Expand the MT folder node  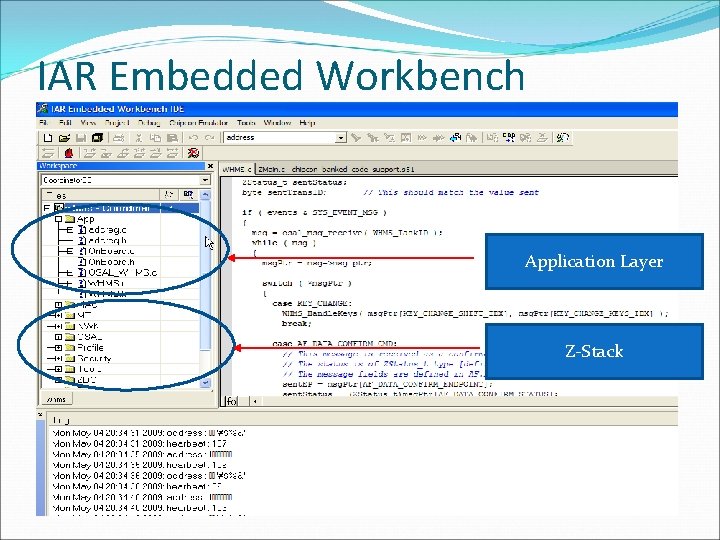tap(58, 315)
